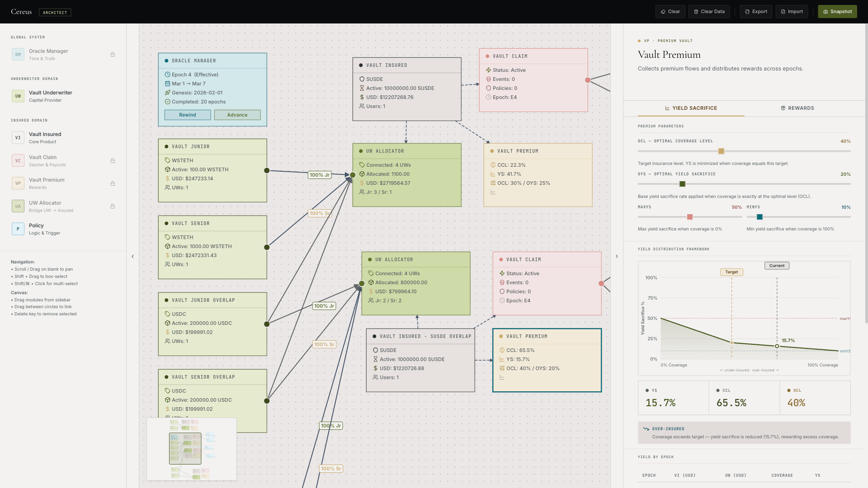
Task: Collapse the right panel with chevron
Action: (617, 256)
